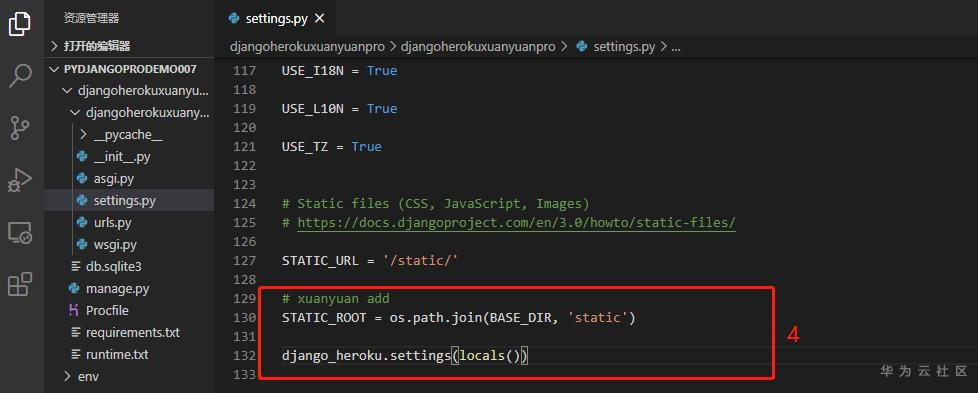This screenshot has height=393, width=978.
Task: Click django_heroku.settings(locals()) line
Action: click(405, 356)
